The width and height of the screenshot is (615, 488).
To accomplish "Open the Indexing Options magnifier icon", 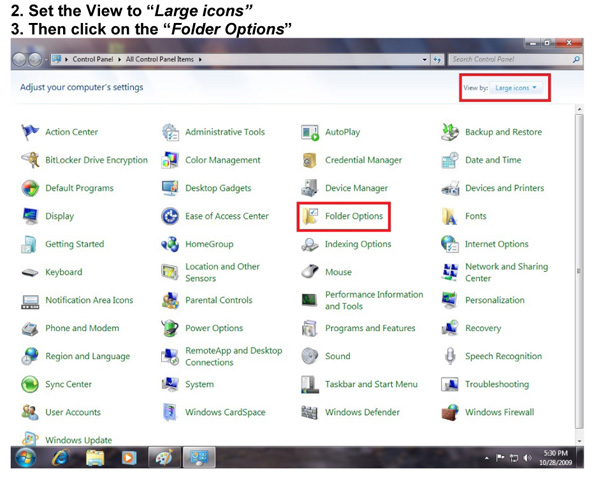I will pos(310,244).
